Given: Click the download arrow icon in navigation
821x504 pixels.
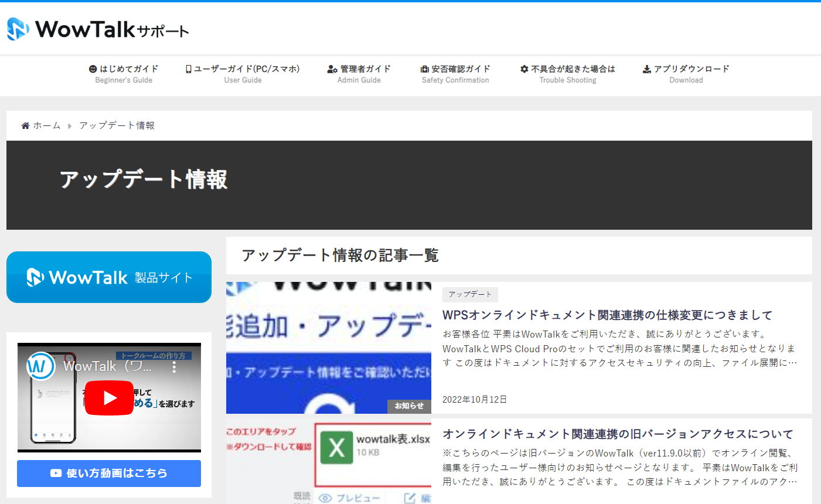Looking at the screenshot, I should tap(647, 69).
